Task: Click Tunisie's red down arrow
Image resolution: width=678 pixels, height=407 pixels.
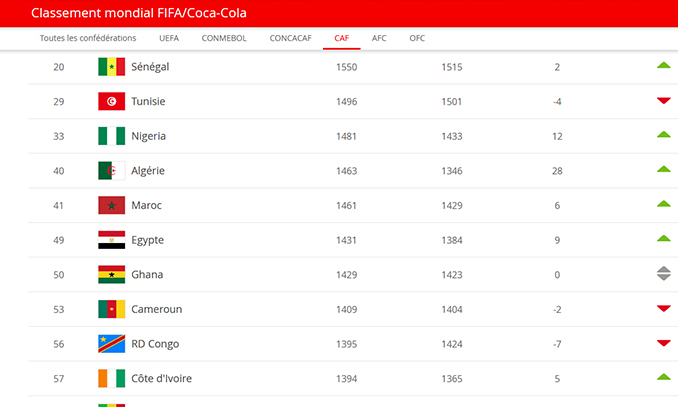Action: [x=664, y=101]
